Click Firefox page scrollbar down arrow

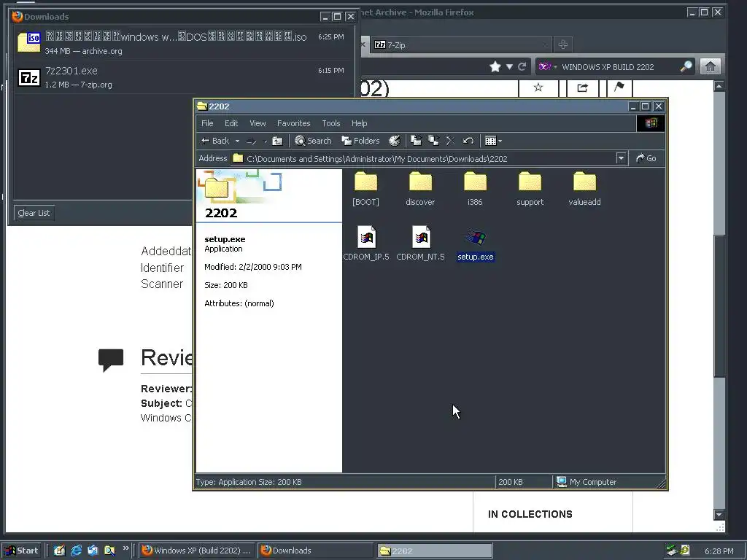pyautogui.click(x=719, y=515)
